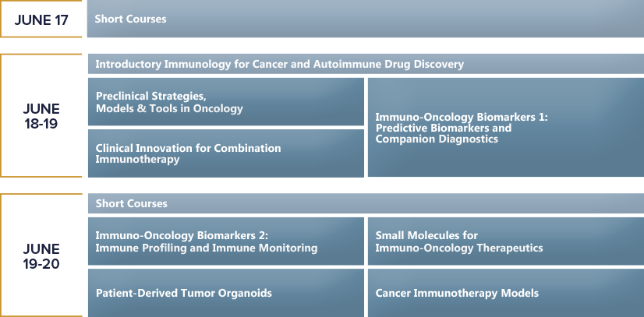Click 'Immunotherapy' word under Clinical Innovation
644x317 pixels.
click(137, 159)
